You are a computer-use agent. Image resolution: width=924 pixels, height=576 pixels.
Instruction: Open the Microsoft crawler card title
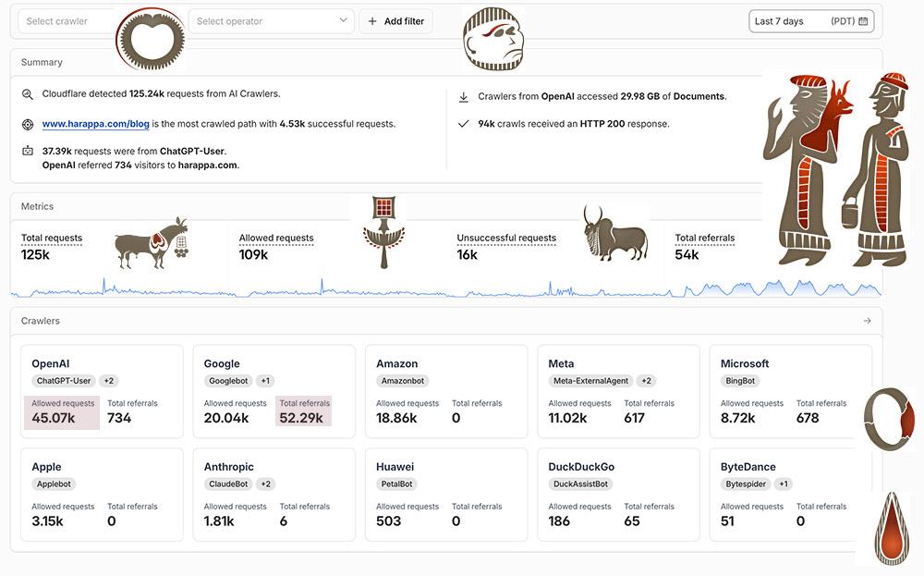click(x=745, y=363)
